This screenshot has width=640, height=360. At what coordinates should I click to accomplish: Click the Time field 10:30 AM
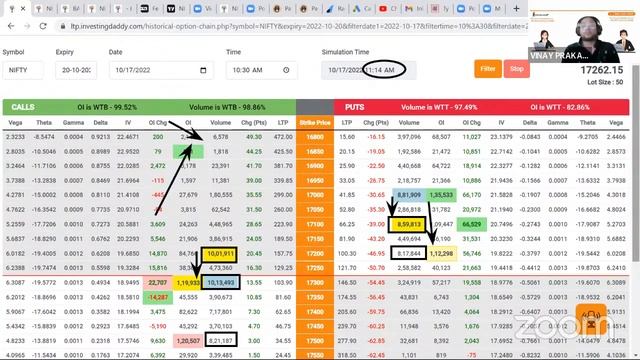[x=262, y=70]
